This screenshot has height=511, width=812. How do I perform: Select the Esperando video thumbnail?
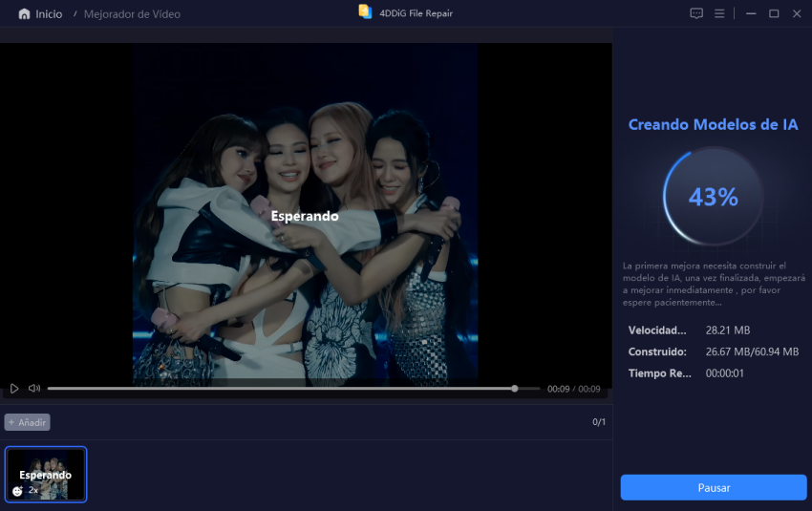pos(46,475)
